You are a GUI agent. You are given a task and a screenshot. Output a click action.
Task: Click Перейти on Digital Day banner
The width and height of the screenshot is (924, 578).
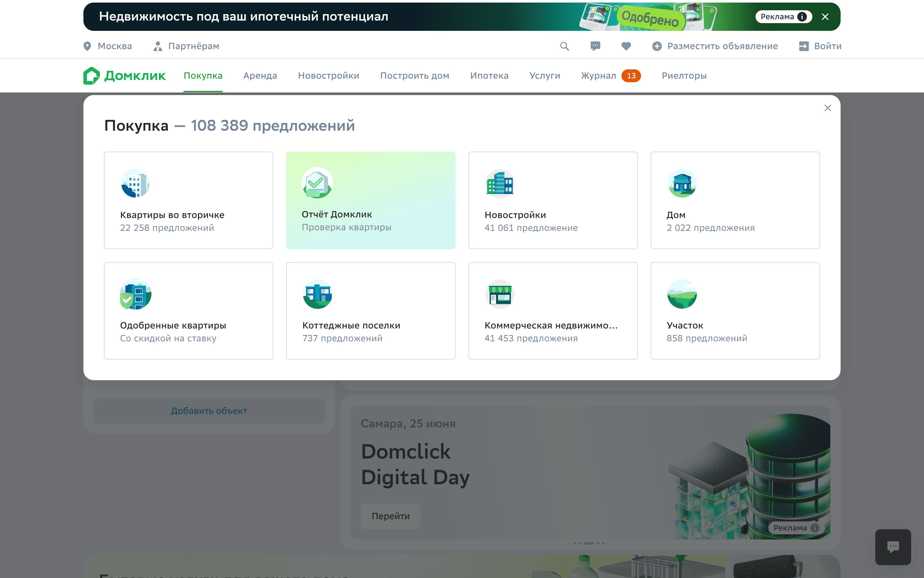tap(390, 516)
